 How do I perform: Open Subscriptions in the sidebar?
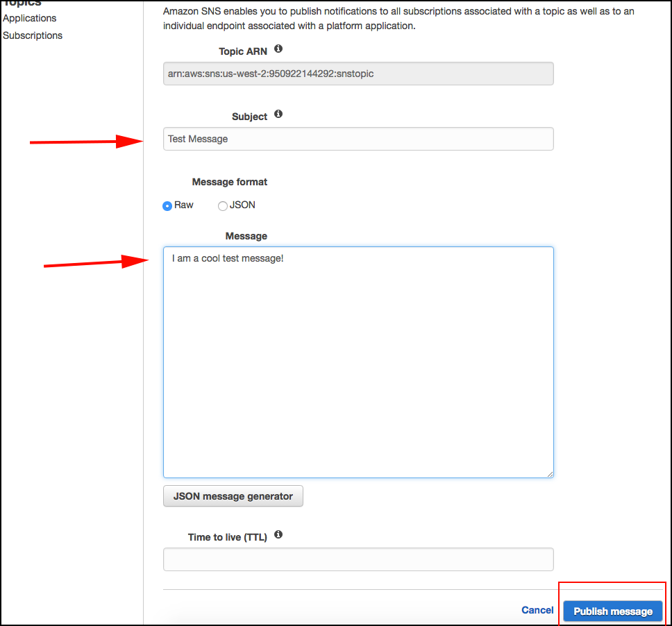coord(33,35)
